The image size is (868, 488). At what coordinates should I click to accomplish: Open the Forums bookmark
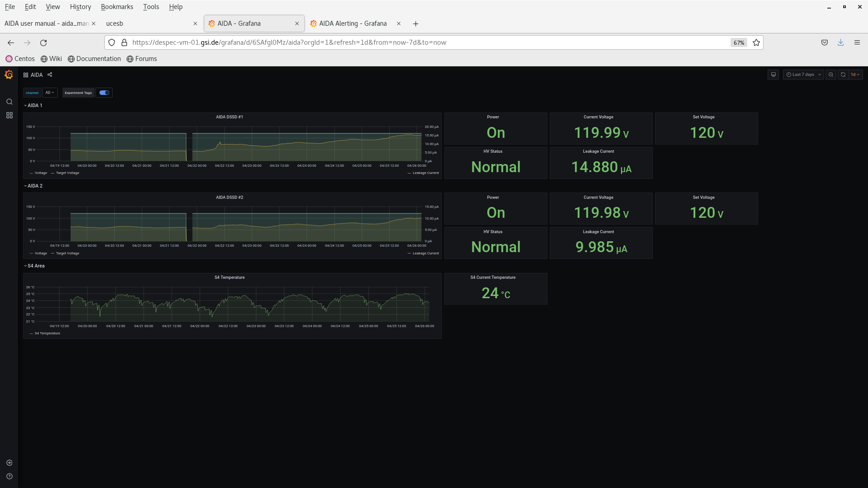(142, 59)
